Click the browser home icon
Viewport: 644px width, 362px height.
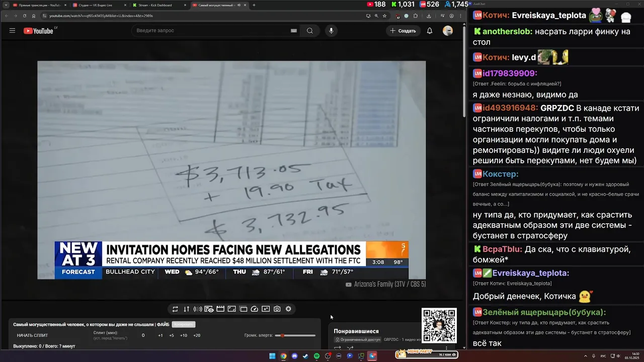point(34,16)
